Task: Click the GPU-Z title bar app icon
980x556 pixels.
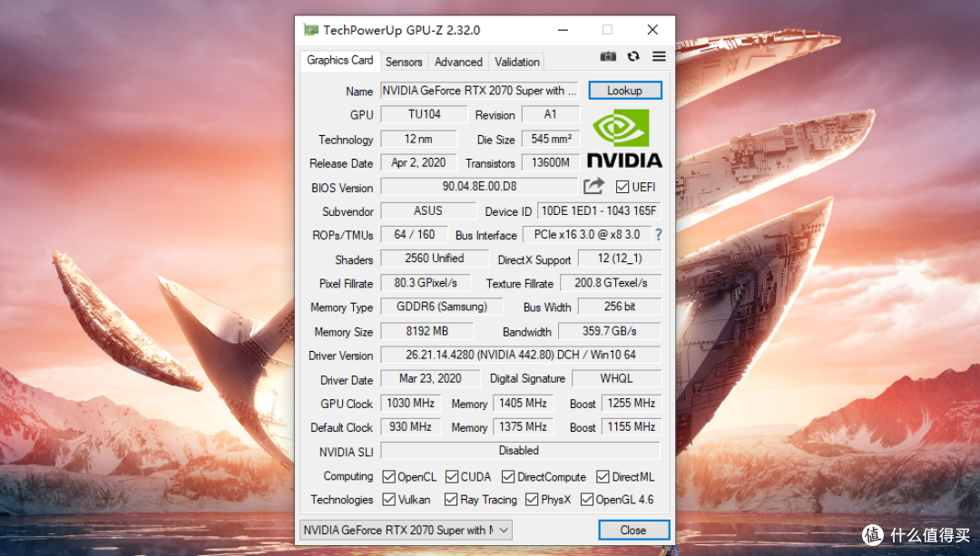Action: coord(310,30)
